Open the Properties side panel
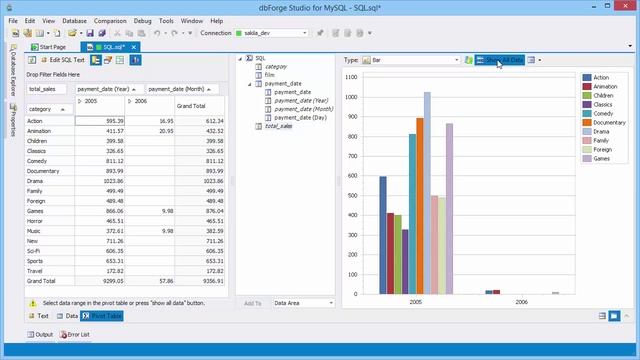 (x=13, y=120)
